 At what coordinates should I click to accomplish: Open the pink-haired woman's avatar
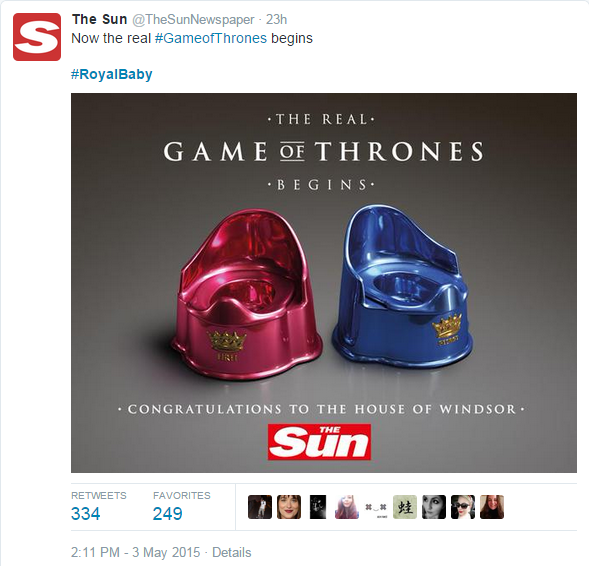pyautogui.click(x=347, y=507)
